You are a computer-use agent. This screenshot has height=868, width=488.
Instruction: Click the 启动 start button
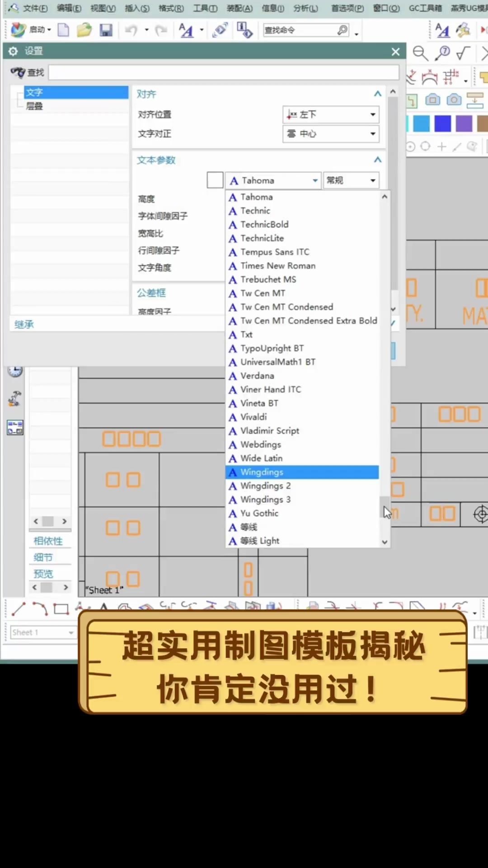[x=31, y=30]
